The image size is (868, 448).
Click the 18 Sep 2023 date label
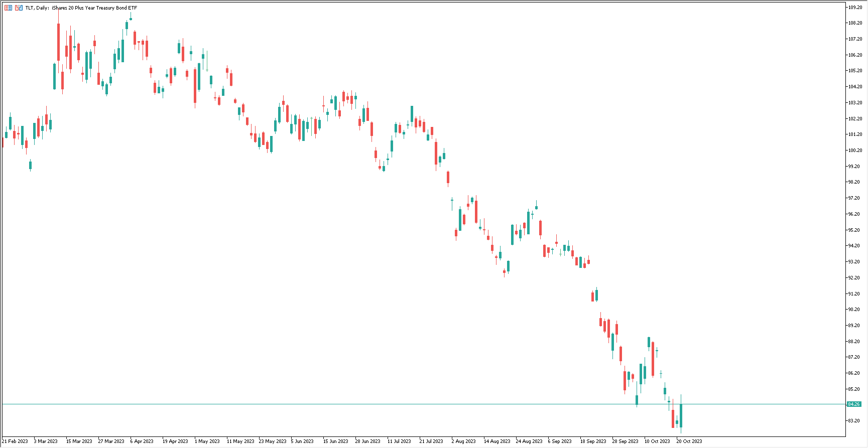point(593,441)
